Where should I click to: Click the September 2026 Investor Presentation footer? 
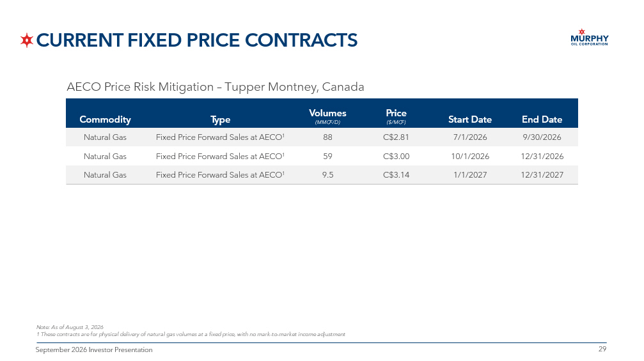pyautogui.click(x=93, y=349)
